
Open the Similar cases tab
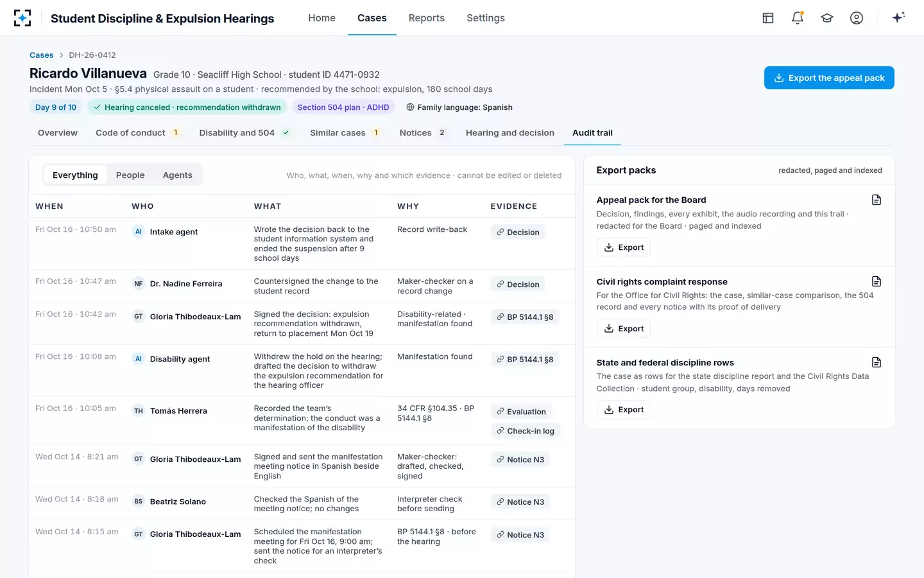coord(345,133)
